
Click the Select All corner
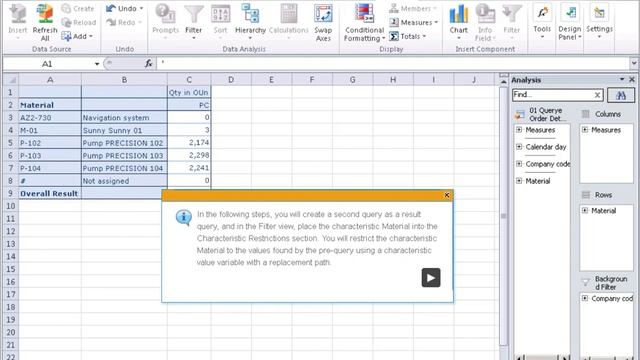coord(11,80)
